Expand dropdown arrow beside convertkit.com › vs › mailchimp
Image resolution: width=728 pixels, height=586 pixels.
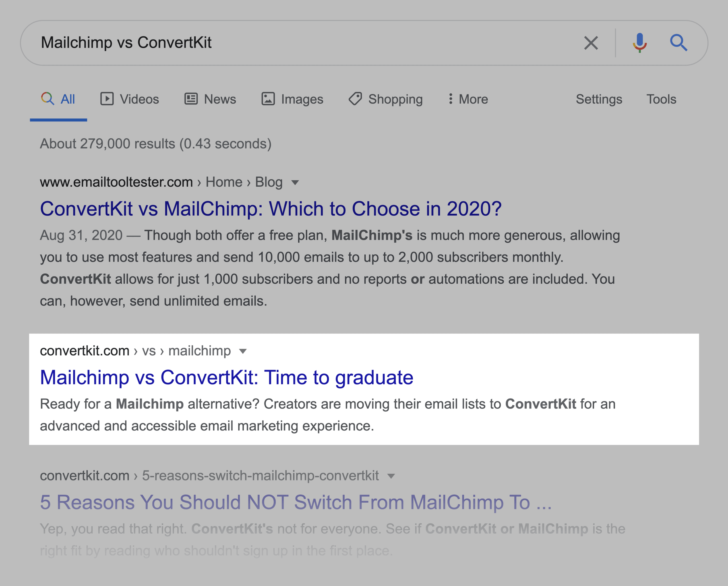(x=243, y=351)
